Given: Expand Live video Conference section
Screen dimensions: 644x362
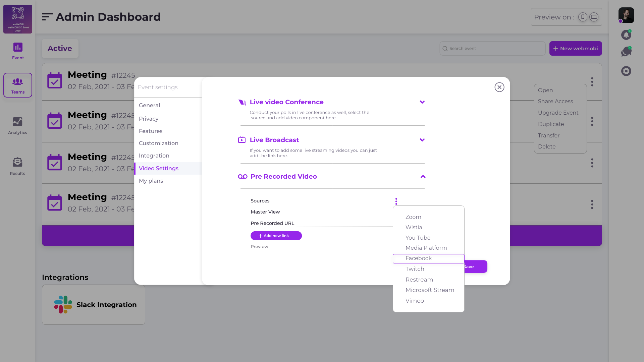Looking at the screenshot, I should click(422, 102).
